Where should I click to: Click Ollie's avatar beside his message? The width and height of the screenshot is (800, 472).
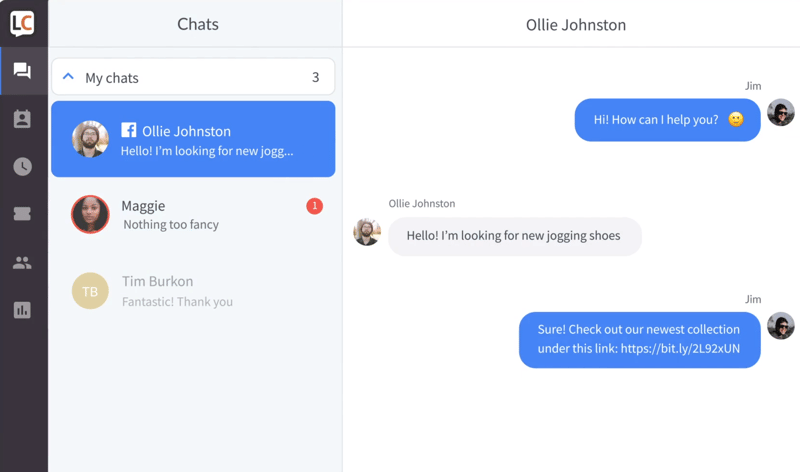367,231
